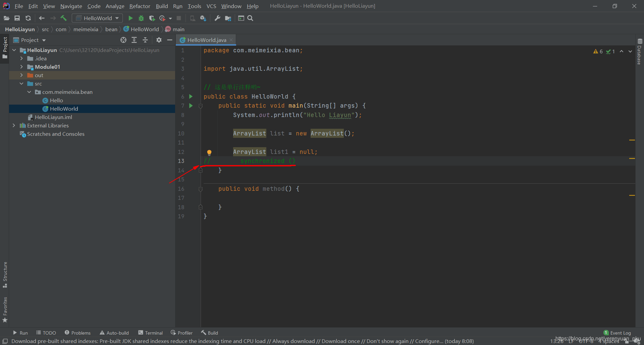Collapse the com.meimeixia.bean package
The image size is (644, 345).
click(x=29, y=92)
